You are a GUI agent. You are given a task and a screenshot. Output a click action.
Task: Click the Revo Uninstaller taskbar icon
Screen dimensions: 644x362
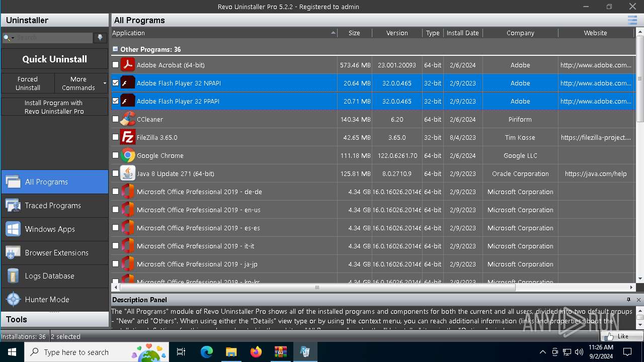pyautogui.click(x=305, y=352)
